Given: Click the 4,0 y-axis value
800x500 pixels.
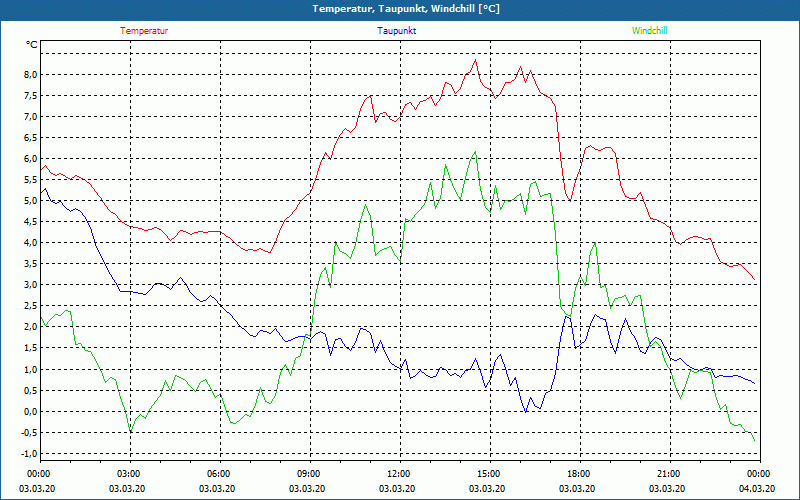Looking at the screenshot, I should point(30,243).
